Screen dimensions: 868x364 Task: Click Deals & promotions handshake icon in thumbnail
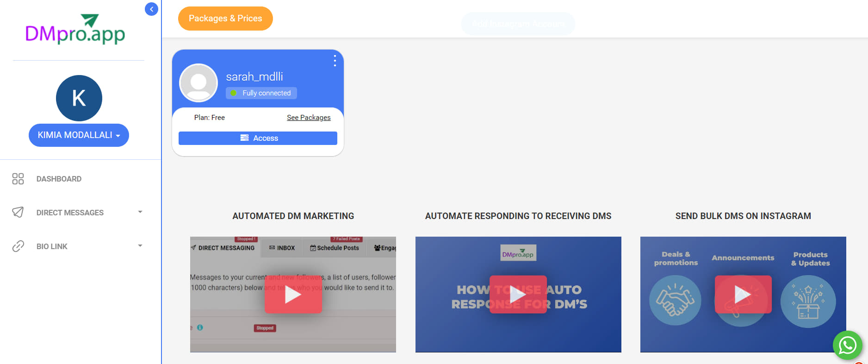click(675, 300)
